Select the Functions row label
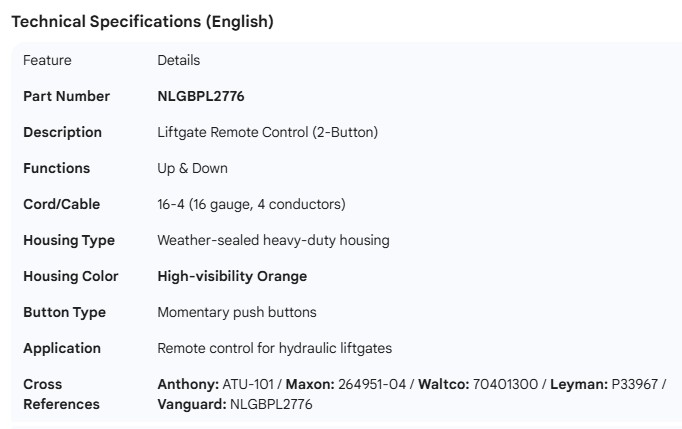Screen dimensions: 682x429 [x=56, y=168]
